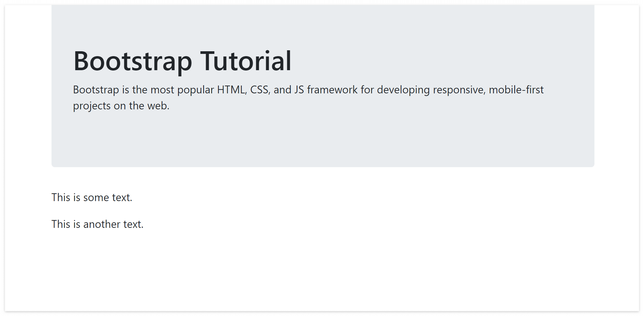644x316 pixels.
Task: Click the paragraph starting "Bootstrap is the most popular"
Action: (308, 98)
